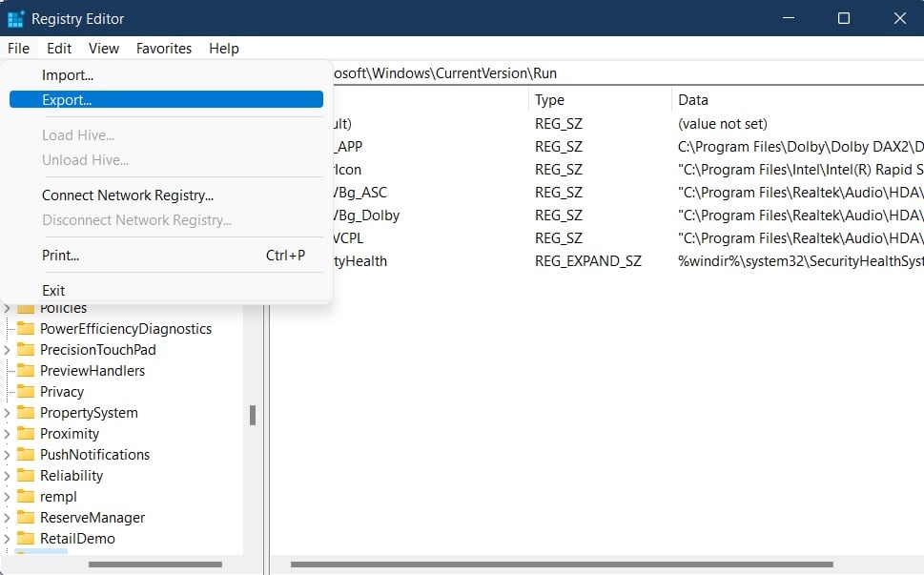Expand the ReserveManager key
The width and height of the screenshot is (924, 575).
click(7, 518)
